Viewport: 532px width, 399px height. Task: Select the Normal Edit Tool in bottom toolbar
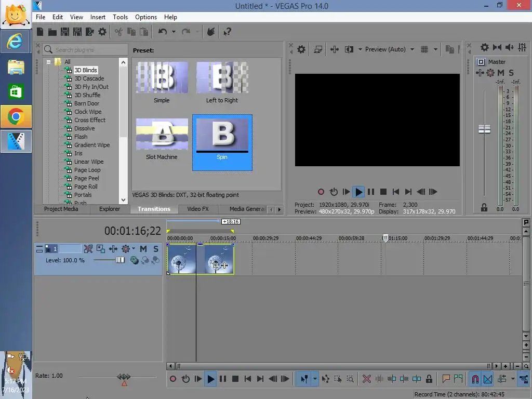[x=304, y=379]
